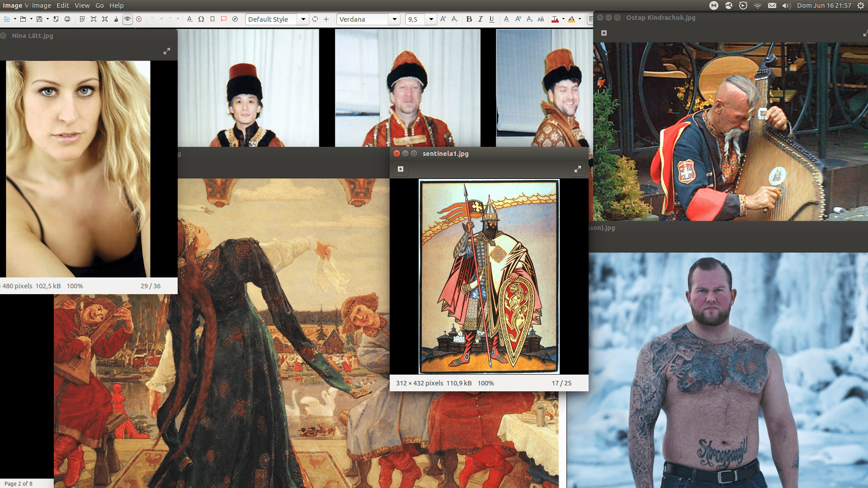Image resolution: width=868 pixels, height=488 pixels.
Task: Open the Image menu
Action: (42, 5)
